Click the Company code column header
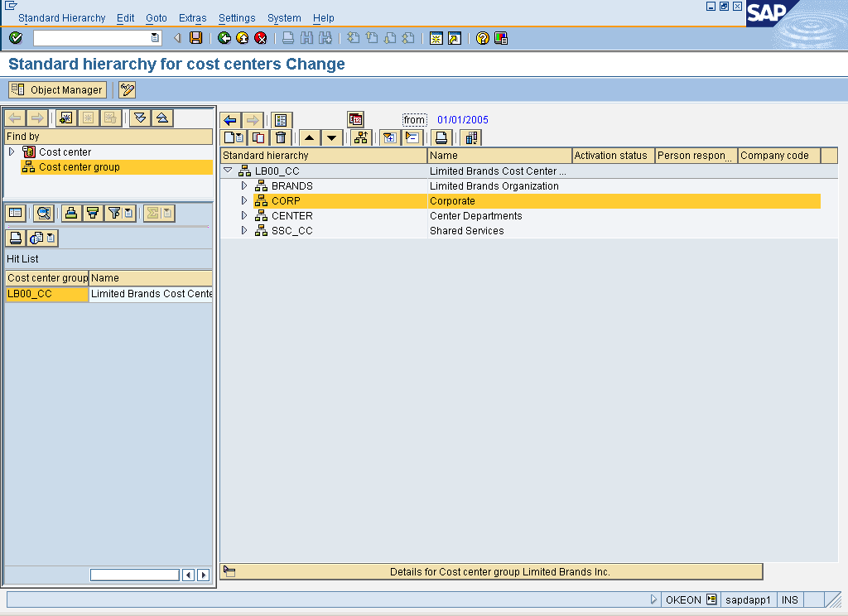Screen dimensions: 848x616 pyautogui.click(x=779, y=156)
